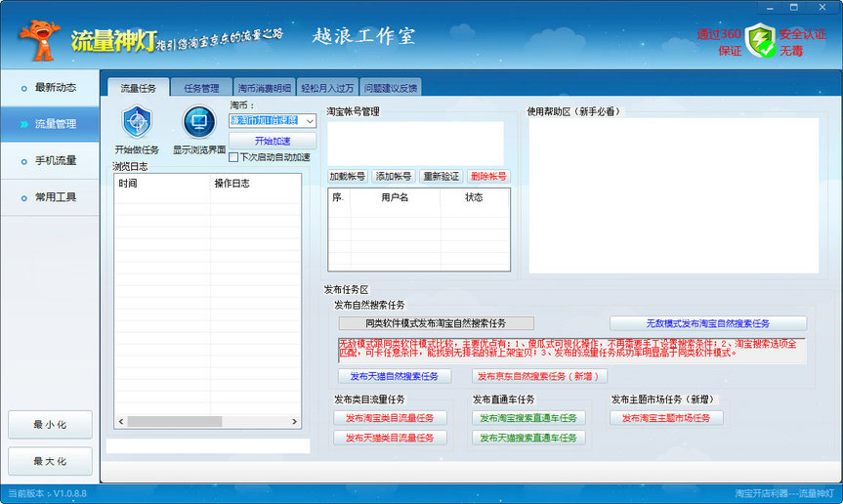Click the bullet icon beside 最新动态
Screen dimensions: 843x504
(x=22, y=88)
